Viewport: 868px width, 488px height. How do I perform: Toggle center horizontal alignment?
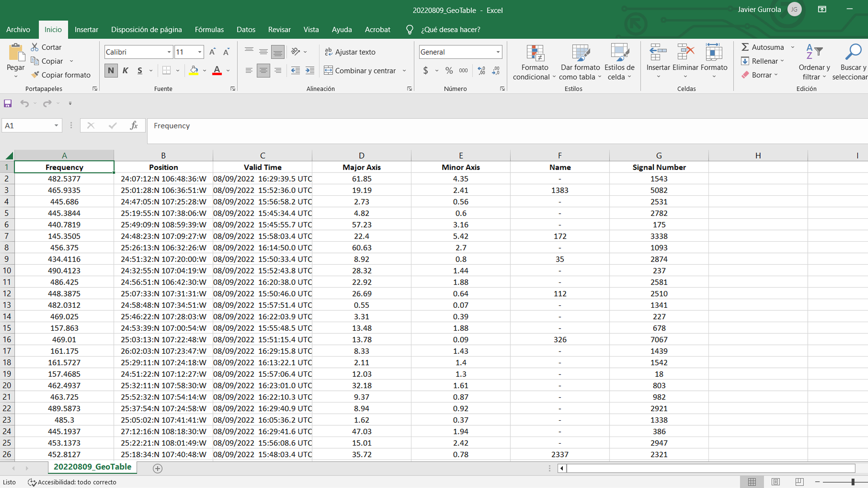point(263,70)
